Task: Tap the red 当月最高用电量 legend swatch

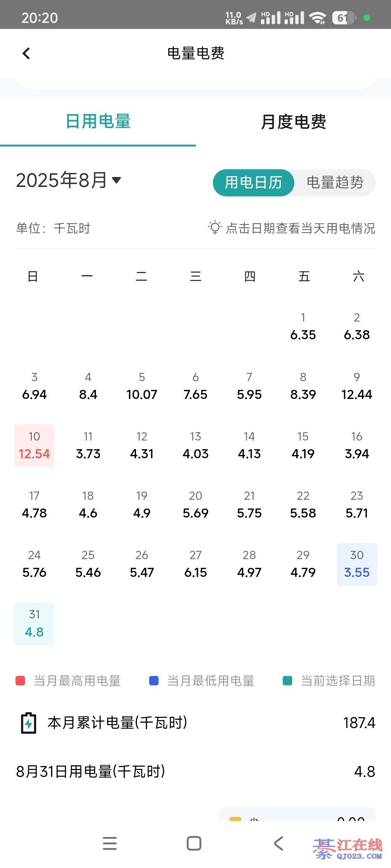Action: (20, 681)
